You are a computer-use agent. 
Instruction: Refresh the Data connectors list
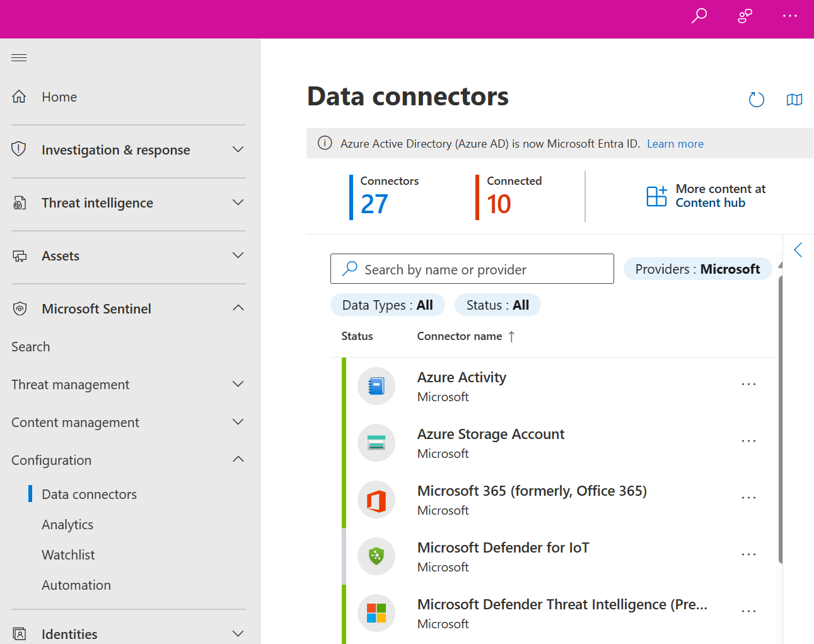pyautogui.click(x=757, y=100)
